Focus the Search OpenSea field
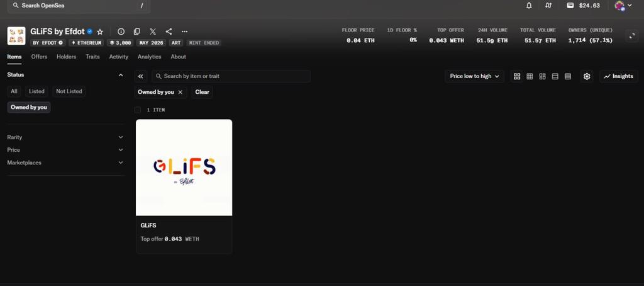The image size is (644, 286). 79,6
